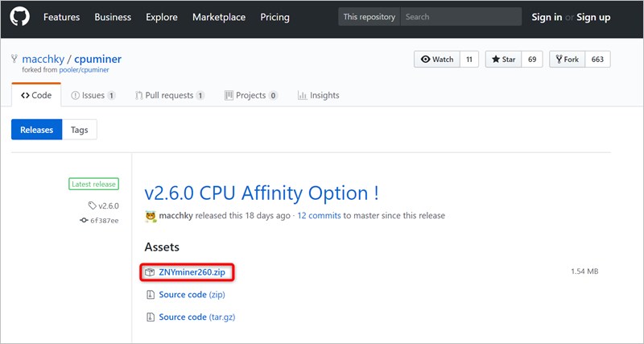Image resolution: width=644 pixels, height=344 pixels.
Task: Open the 'v2.6.0 CPU Affinity Option !' release title
Action: (262, 193)
